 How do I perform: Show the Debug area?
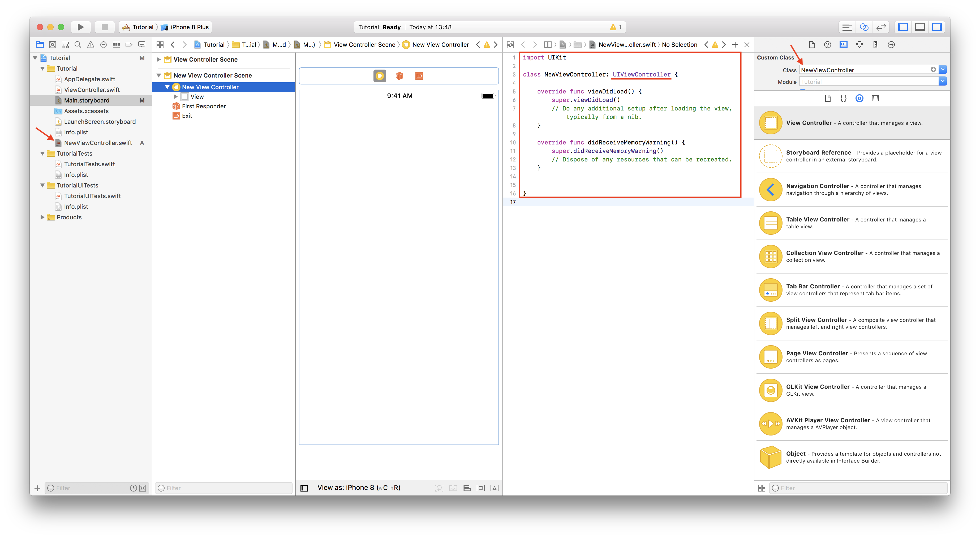click(x=920, y=27)
